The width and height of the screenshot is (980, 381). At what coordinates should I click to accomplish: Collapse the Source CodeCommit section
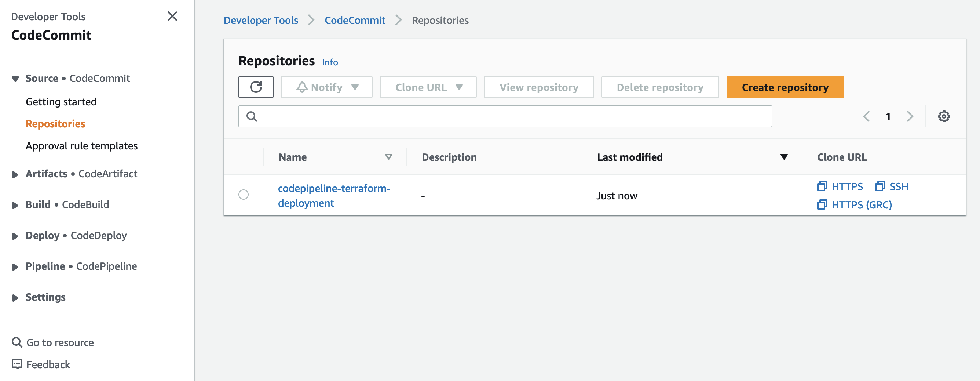pos(15,79)
